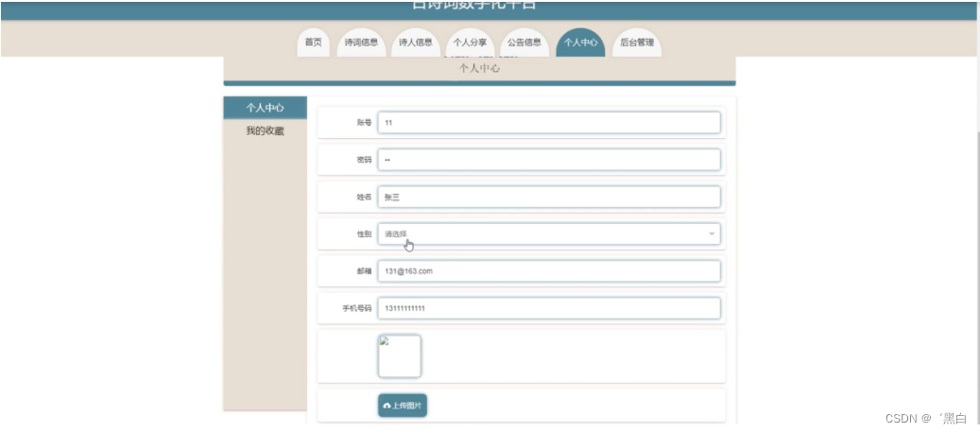
Task: Click the 个人中心 navigation tab
Action: tap(580, 43)
